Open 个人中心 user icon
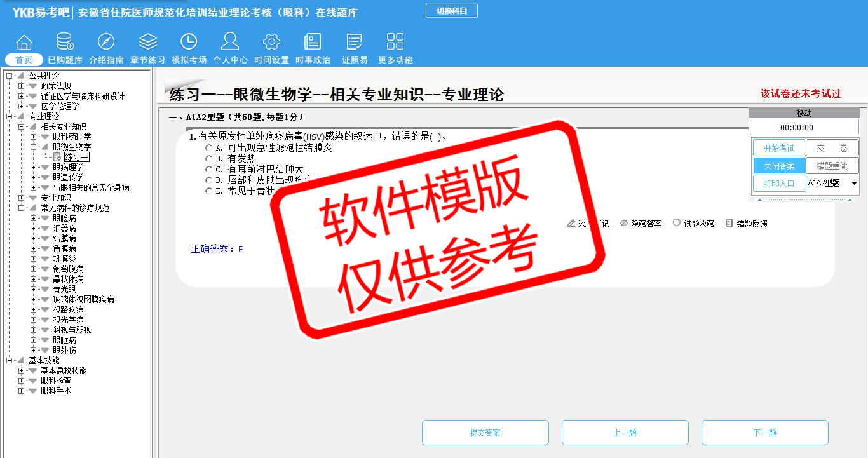The image size is (868, 458). [x=230, y=43]
